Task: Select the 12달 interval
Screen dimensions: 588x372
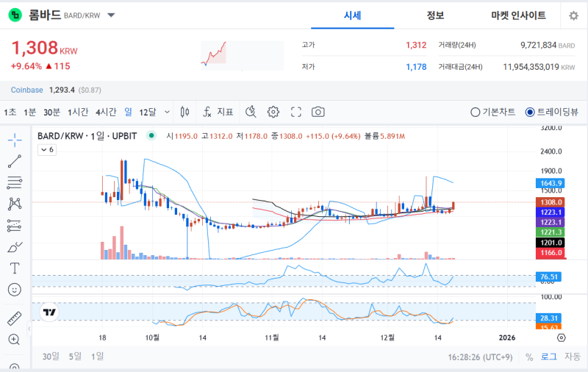Action: pos(148,112)
